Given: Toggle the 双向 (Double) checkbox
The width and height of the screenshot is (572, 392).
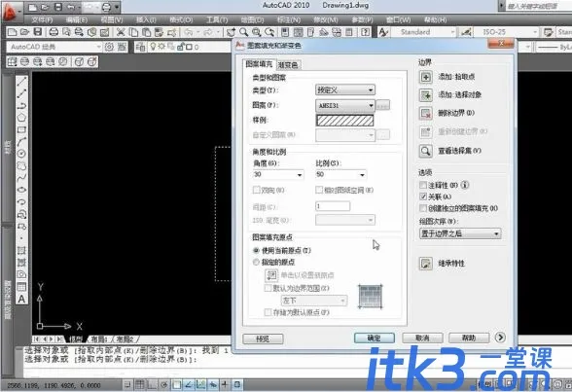Looking at the screenshot, I should point(257,190).
